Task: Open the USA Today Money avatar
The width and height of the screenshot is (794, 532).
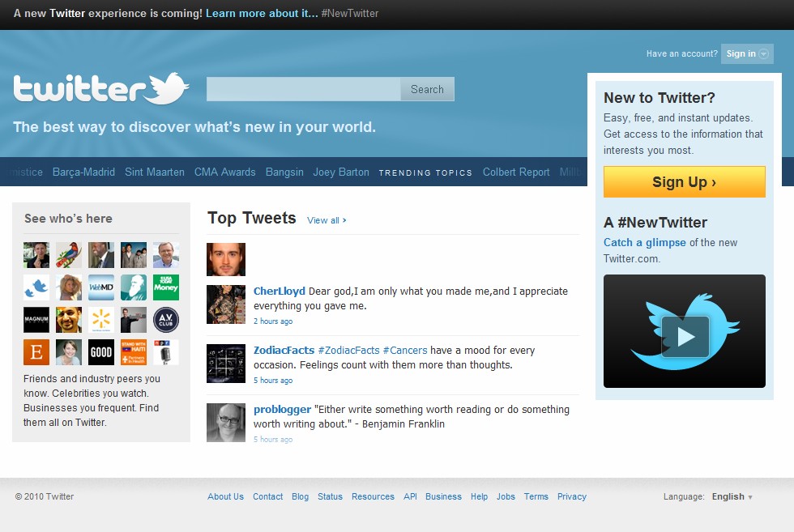Action: pyautogui.click(x=166, y=287)
